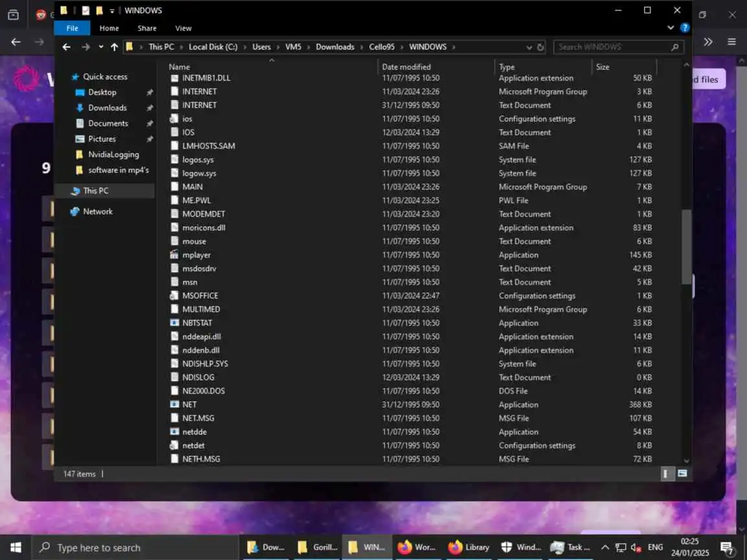The image size is (747, 560).
Task: Select the netdde application icon
Action: (174, 432)
